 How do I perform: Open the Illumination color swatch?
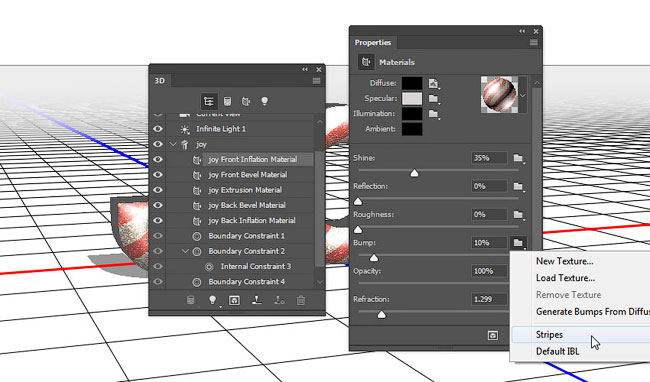click(x=412, y=114)
